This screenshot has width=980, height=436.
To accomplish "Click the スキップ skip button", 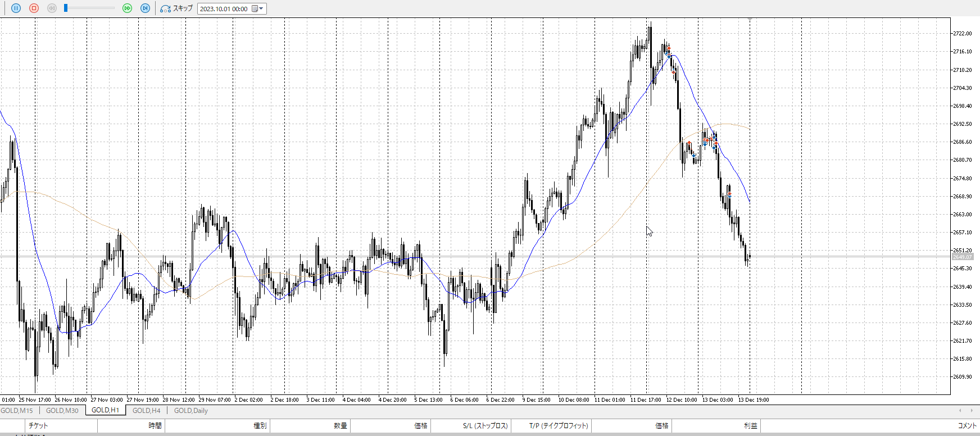I will [176, 8].
